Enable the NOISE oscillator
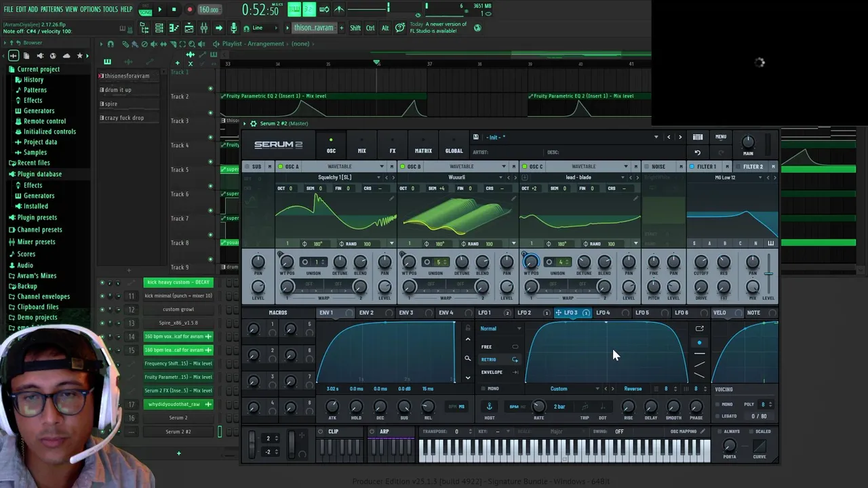 (647, 167)
